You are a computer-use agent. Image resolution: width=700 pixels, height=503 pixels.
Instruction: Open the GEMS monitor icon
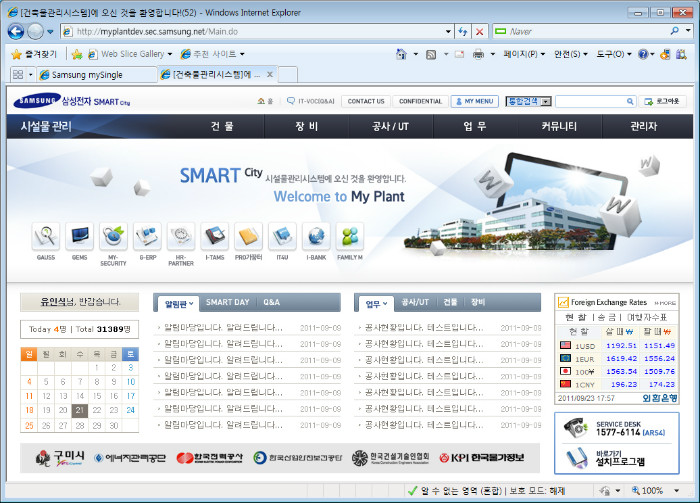(79, 236)
